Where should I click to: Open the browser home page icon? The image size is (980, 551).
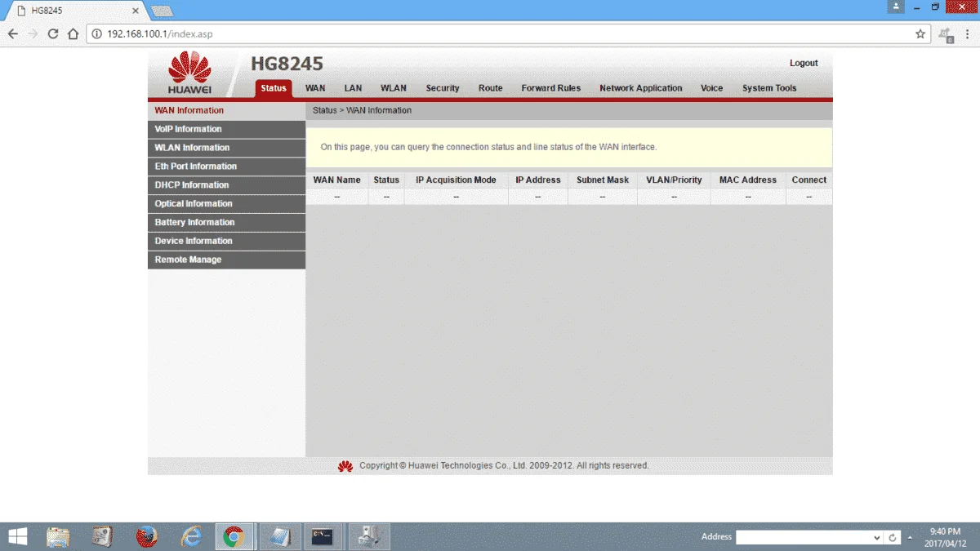tap(73, 34)
